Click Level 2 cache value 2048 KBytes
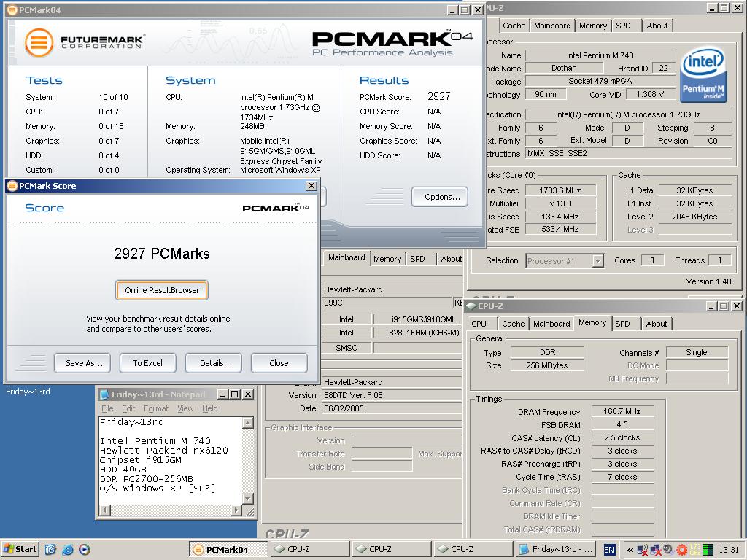This screenshot has height=560, width=747. [694, 217]
